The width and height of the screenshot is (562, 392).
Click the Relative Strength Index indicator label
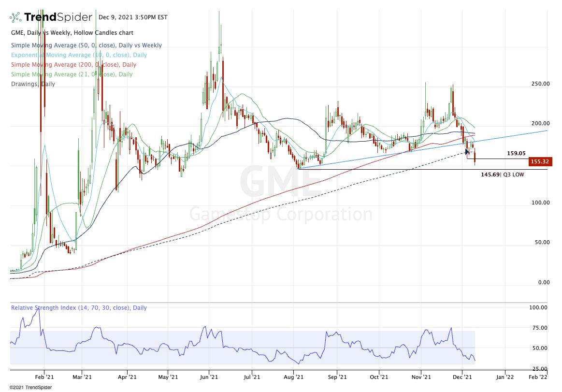click(79, 308)
